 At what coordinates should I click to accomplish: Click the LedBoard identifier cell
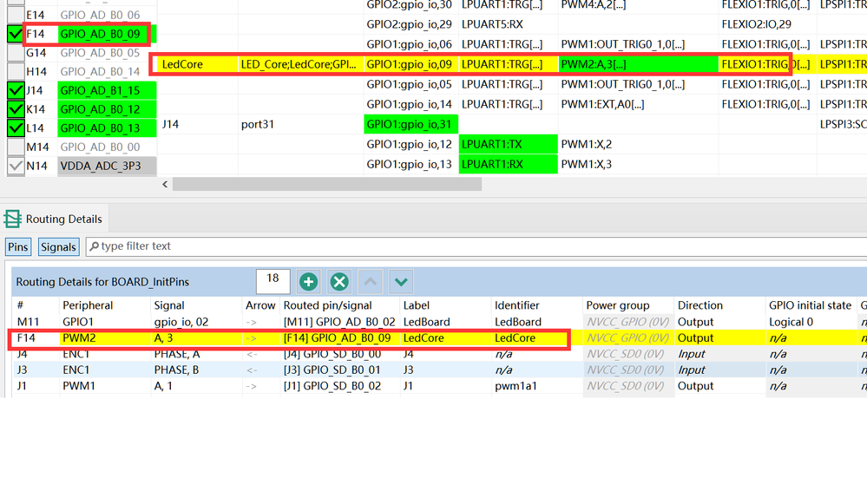click(518, 322)
